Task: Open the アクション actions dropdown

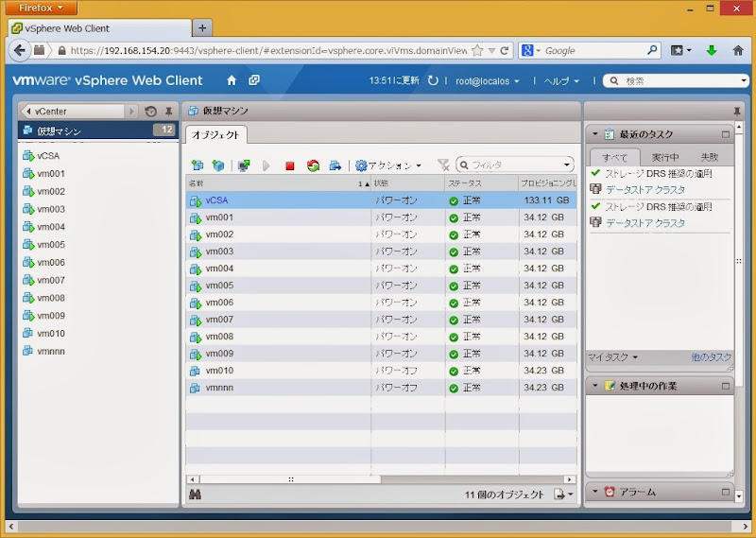Action: tap(388, 165)
